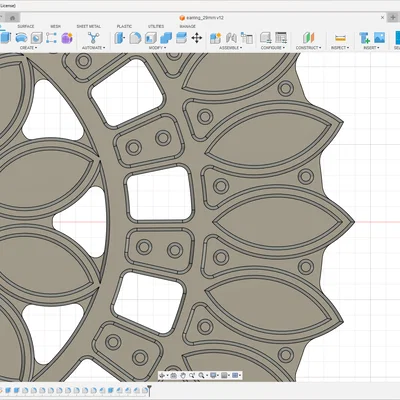Open Grid and Snaps settings icon
Screen dimensions: 400x400
click(x=224, y=376)
